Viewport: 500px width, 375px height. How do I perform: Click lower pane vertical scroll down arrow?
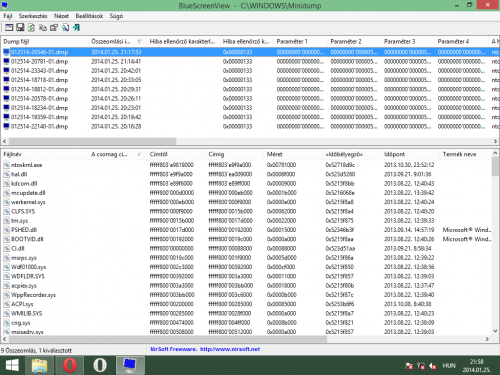[x=495, y=331]
